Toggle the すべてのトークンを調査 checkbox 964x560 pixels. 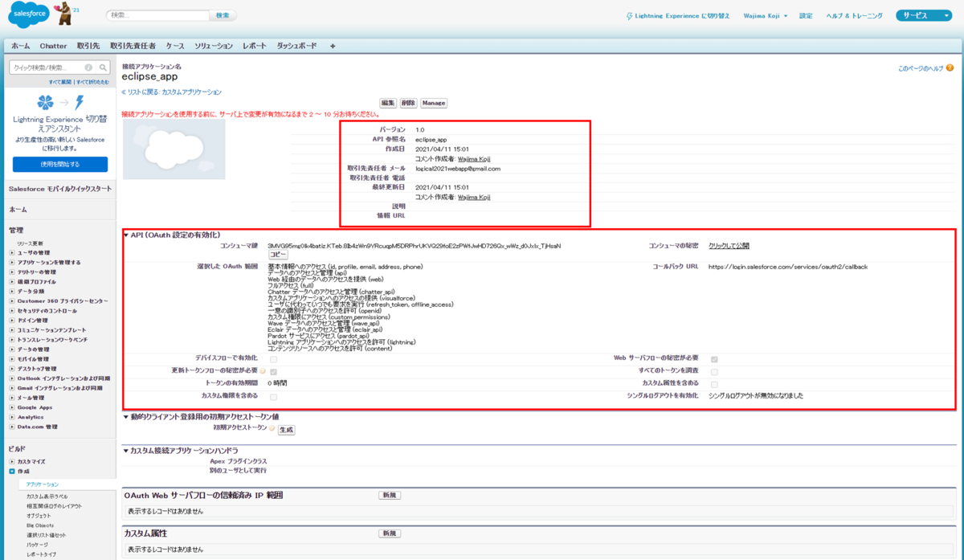tap(714, 372)
